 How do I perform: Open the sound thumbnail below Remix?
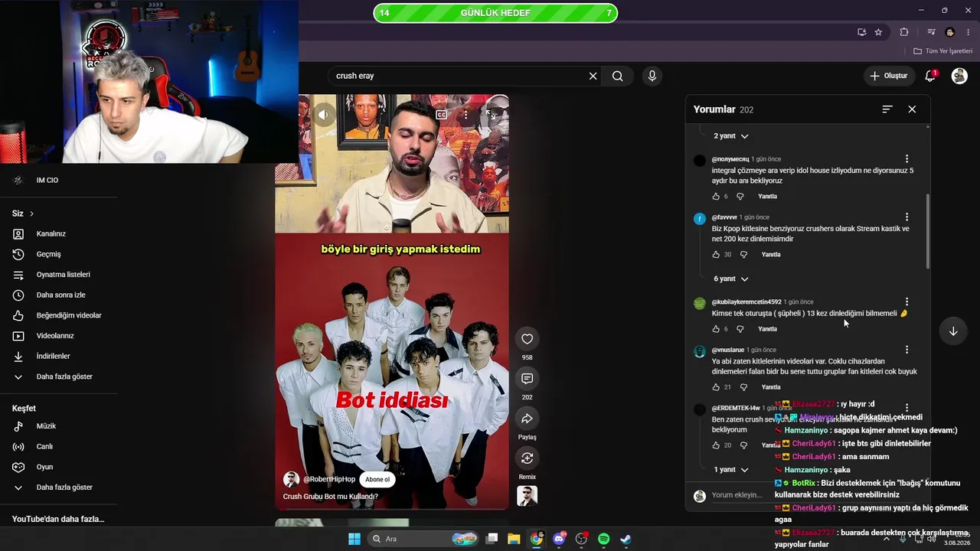527,496
